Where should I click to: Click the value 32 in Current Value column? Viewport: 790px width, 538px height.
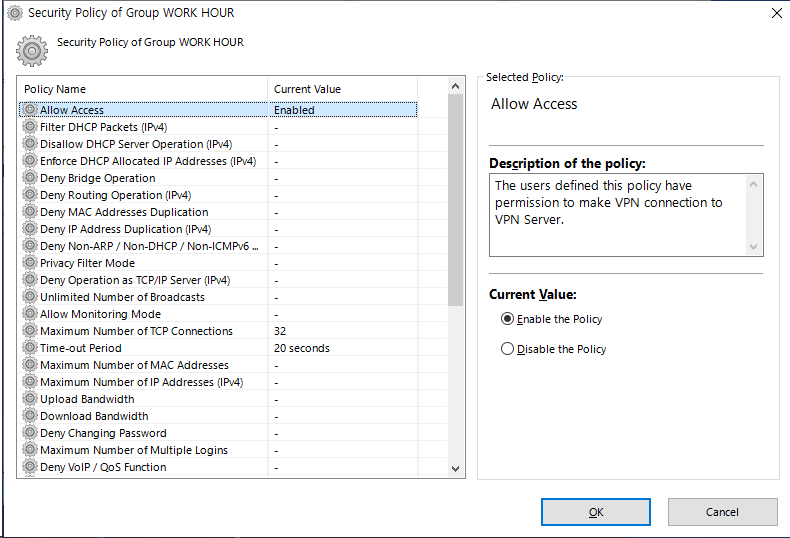[x=280, y=331]
